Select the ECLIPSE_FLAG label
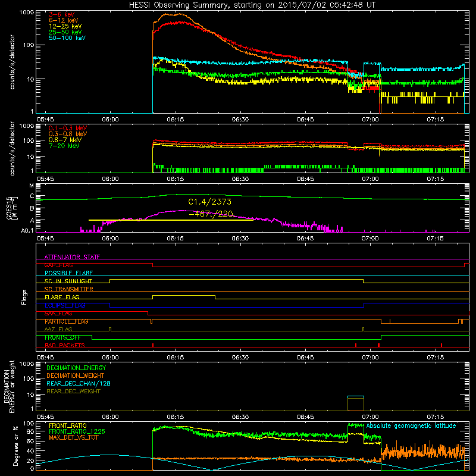 click(65, 305)
